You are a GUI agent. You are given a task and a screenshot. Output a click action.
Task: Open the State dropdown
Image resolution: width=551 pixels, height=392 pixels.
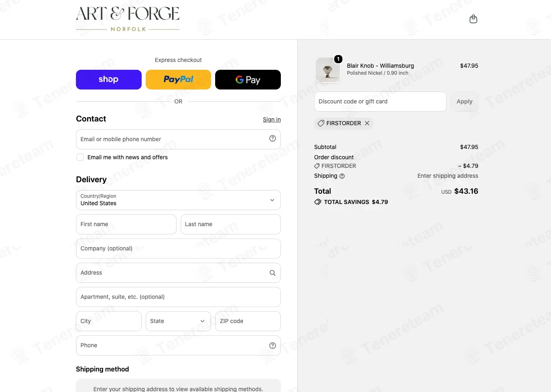click(178, 321)
